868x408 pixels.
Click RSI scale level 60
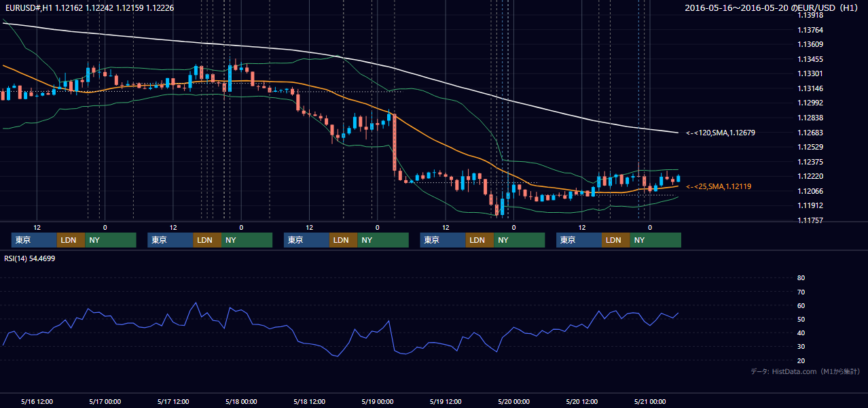pos(801,305)
